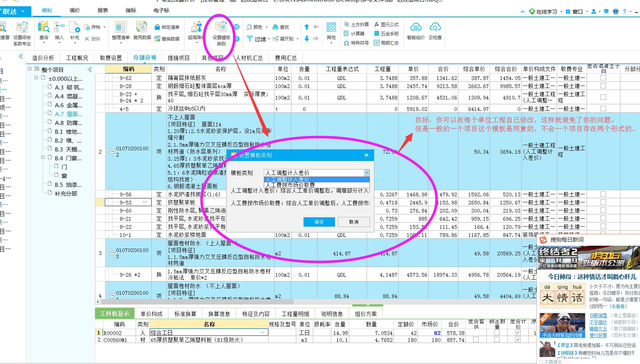Image resolution: width=640 pixels, height=364 pixels.
Task: Tick 是否混凝土子目 checkbox for row 4-5
Action: tap(603, 109)
